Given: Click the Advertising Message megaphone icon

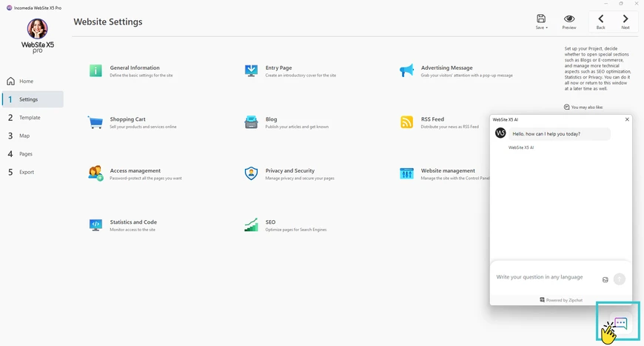Looking at the screenshot, I should 406,70.
